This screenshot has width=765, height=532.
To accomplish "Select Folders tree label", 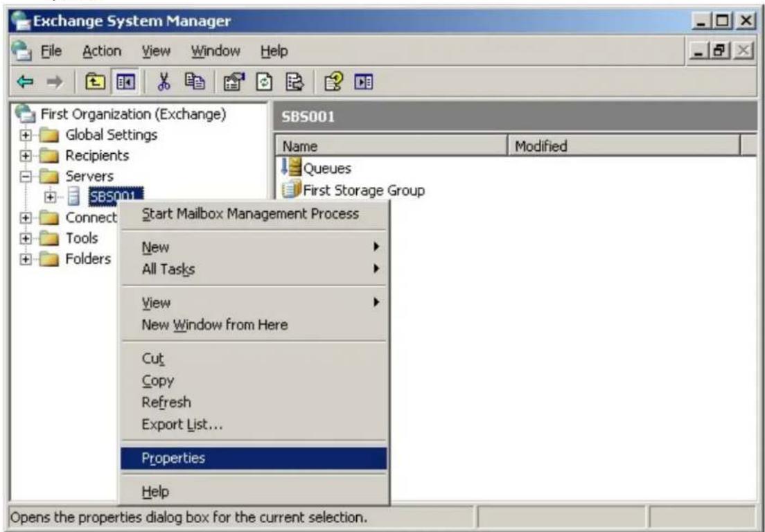I will (88, 258).
